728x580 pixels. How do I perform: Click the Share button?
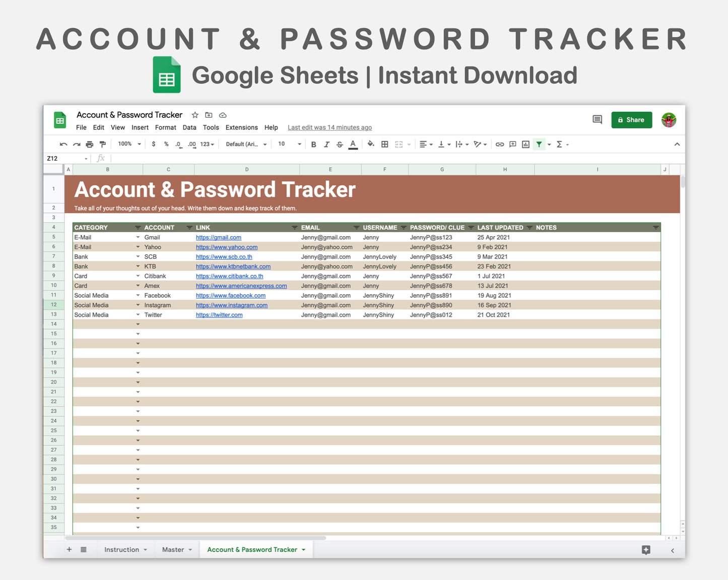(x=631, y=120)
